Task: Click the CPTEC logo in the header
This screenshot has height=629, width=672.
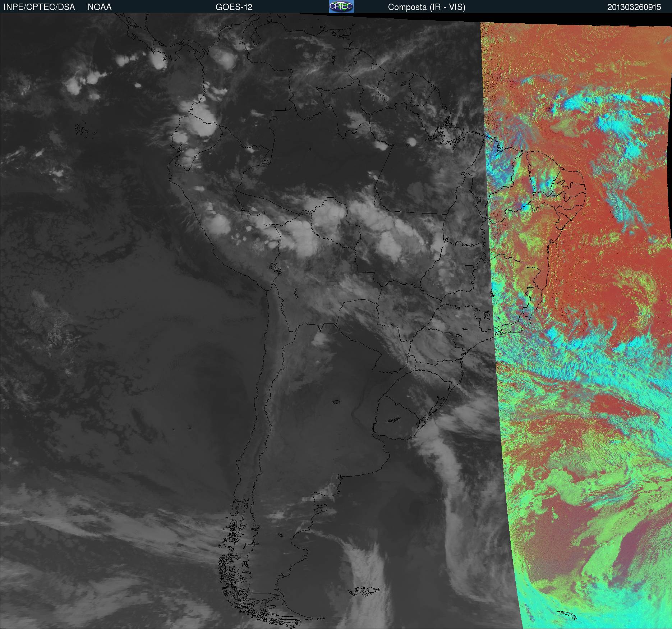Action: pos(341,6)
